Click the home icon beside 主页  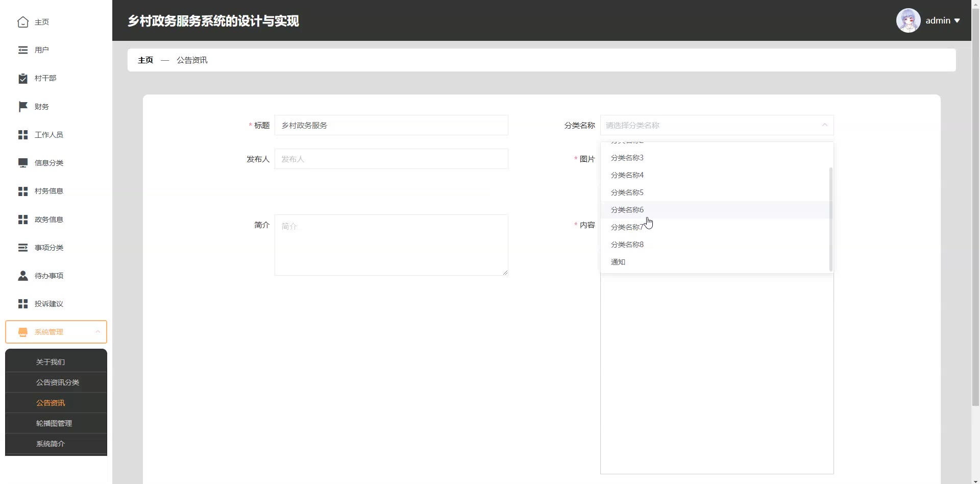coord(23,22)
